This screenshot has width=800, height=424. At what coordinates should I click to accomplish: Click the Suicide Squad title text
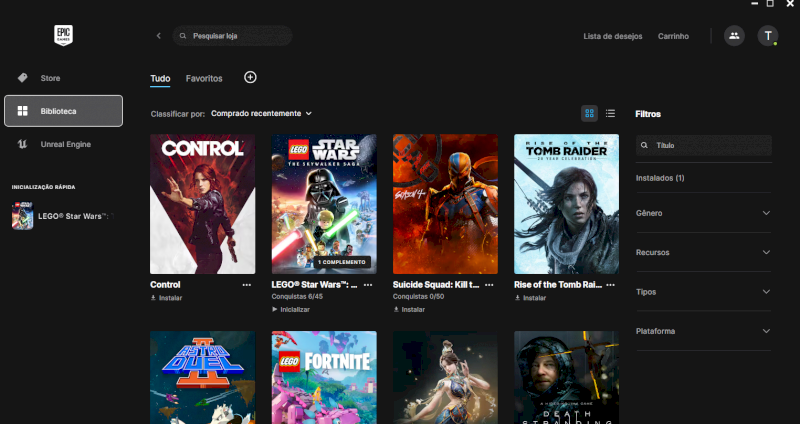click(436, 285)
